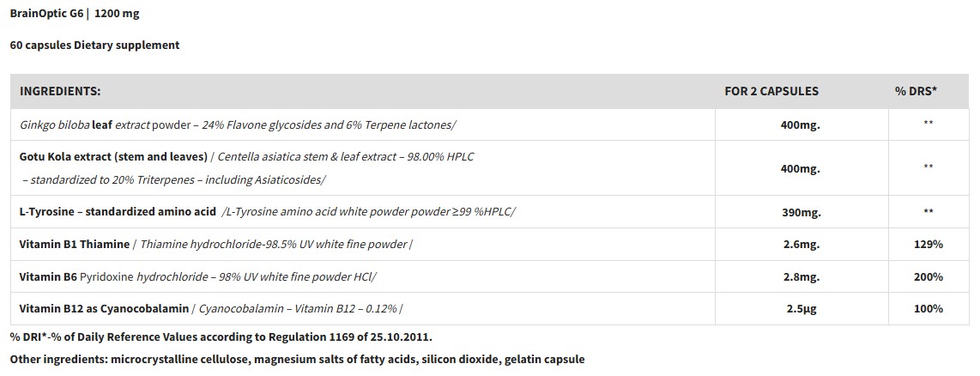Click the 2.5µg Vitamin B12 dosage
Screen dimensions: 980x376
pos(800,309)
